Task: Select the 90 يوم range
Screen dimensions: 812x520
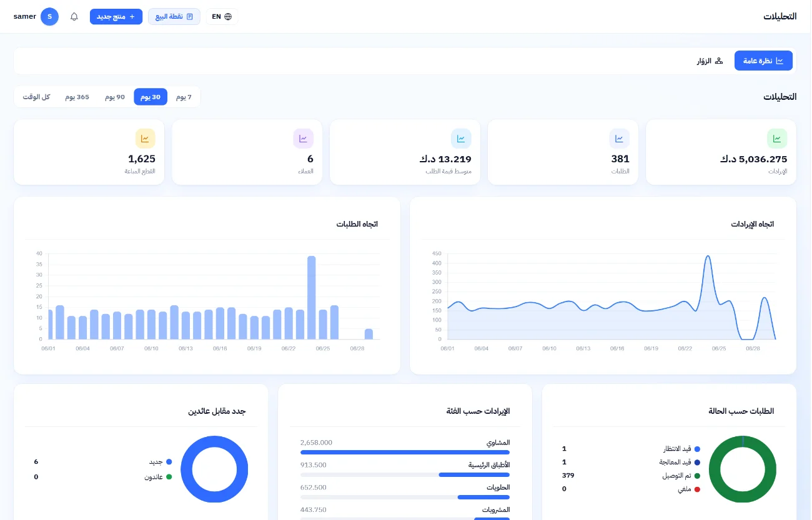Action: click(115, 97)
